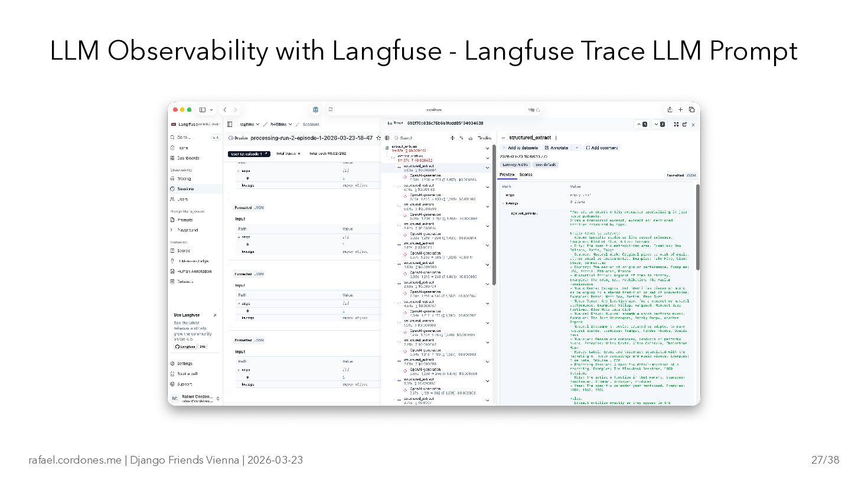Open trace in fullscreen view

coord(676,125)
